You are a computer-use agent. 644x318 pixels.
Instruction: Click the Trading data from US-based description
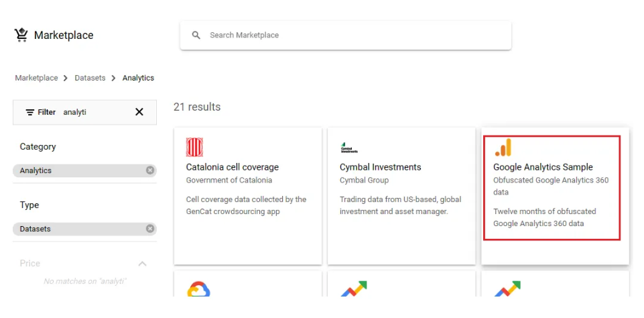pos(401,206)
